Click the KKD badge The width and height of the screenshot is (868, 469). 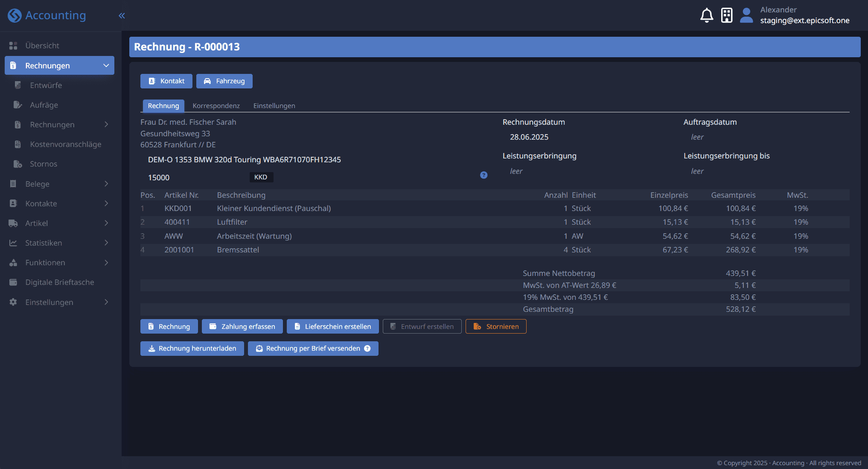261,177
